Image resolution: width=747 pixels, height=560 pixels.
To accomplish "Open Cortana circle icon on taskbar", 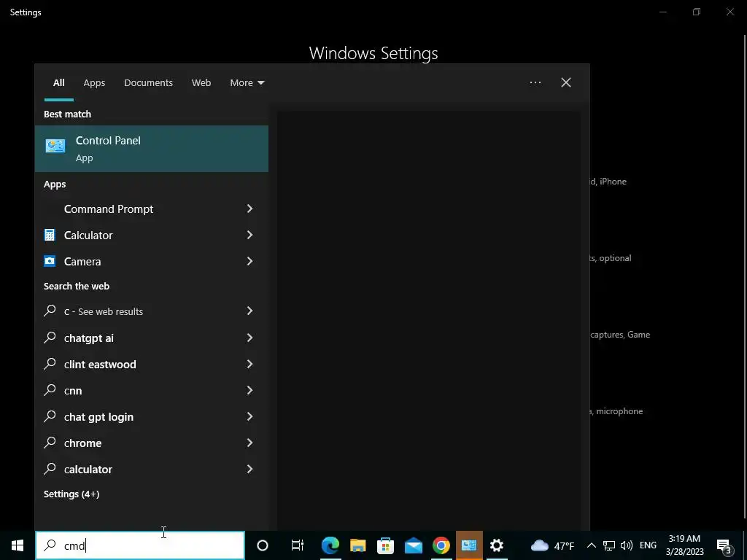I will [x=263, y=545].
